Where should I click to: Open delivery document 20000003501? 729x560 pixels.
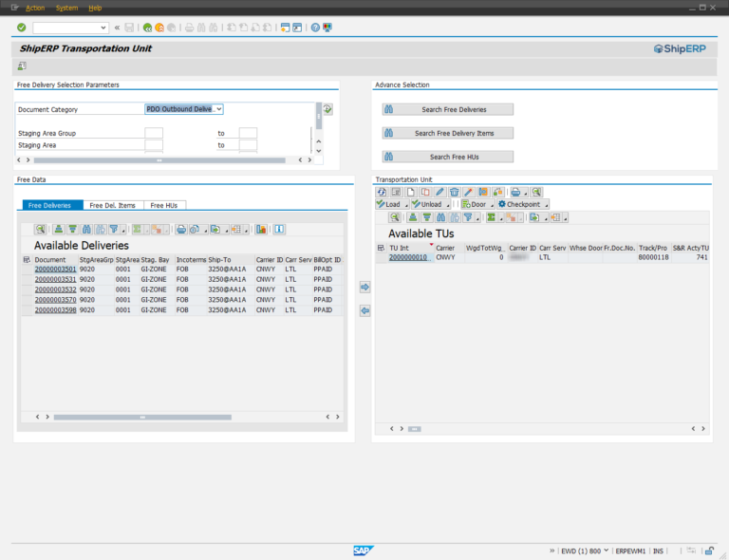click(x=55, y=269)
